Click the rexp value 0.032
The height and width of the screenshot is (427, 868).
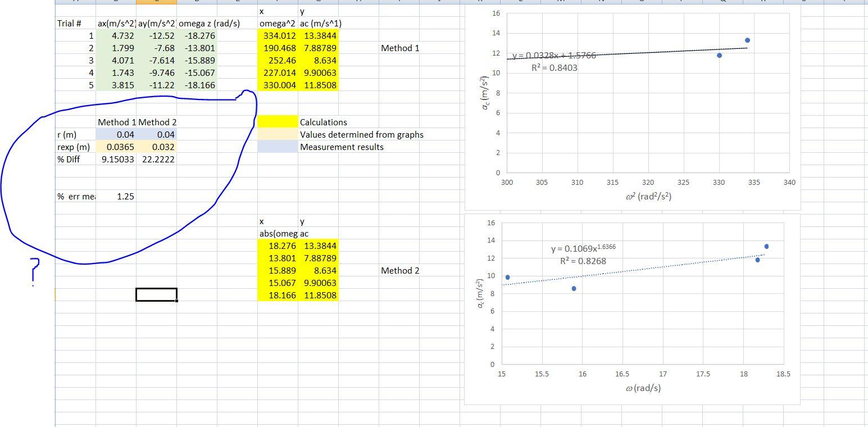(x=156, y=147)
